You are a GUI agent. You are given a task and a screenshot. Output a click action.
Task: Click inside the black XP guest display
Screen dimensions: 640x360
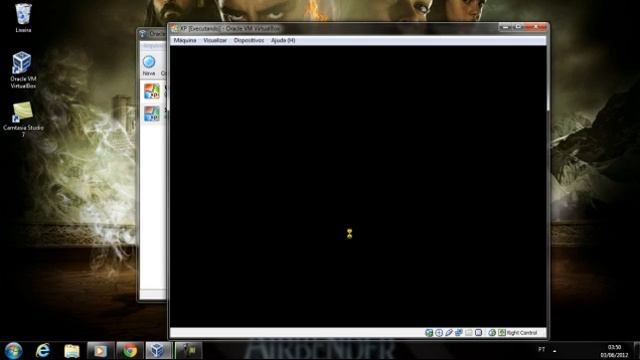[358, 186]
